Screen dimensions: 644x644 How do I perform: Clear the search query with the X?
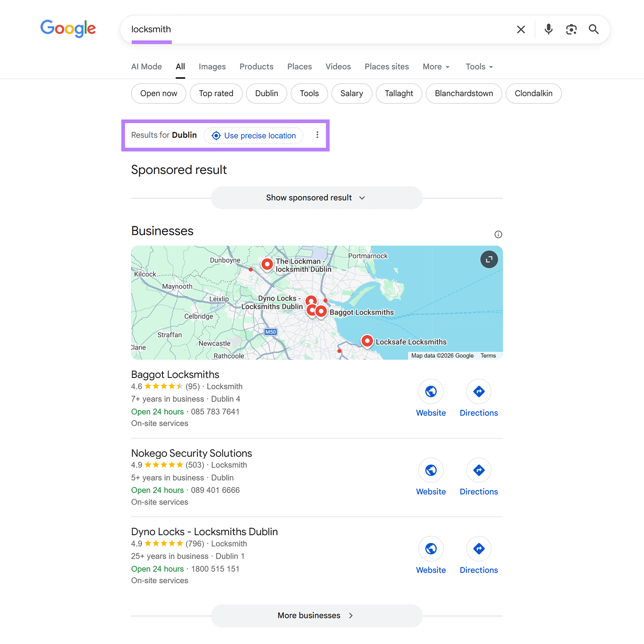521,29
